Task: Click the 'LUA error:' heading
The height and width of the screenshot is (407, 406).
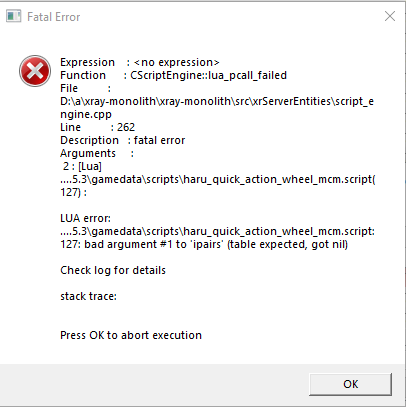Action: 85,218
